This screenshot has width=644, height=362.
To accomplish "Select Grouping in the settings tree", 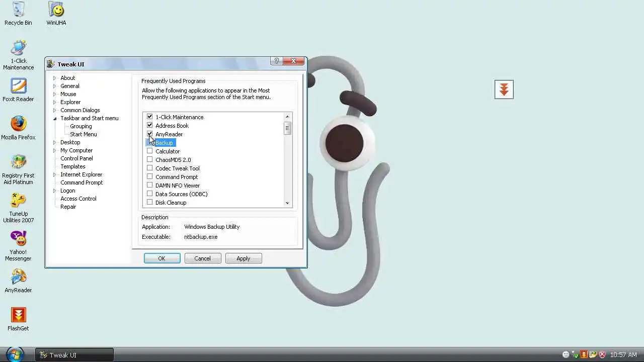I will [x=80, y=126].
